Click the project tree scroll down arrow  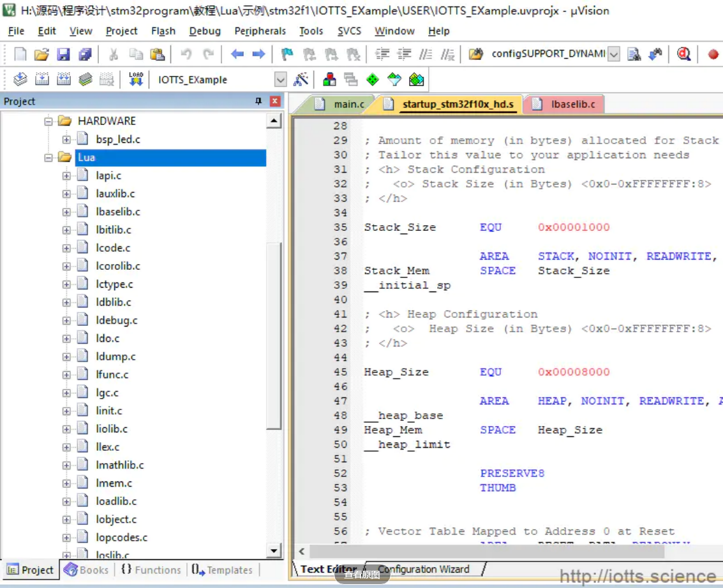[274, 550]
